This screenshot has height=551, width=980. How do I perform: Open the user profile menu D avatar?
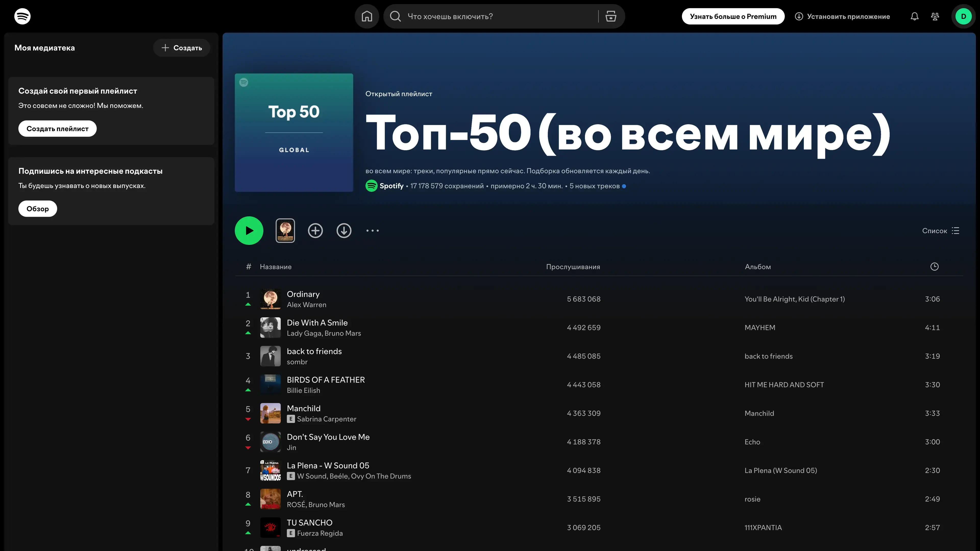click(x=963, y=16)
